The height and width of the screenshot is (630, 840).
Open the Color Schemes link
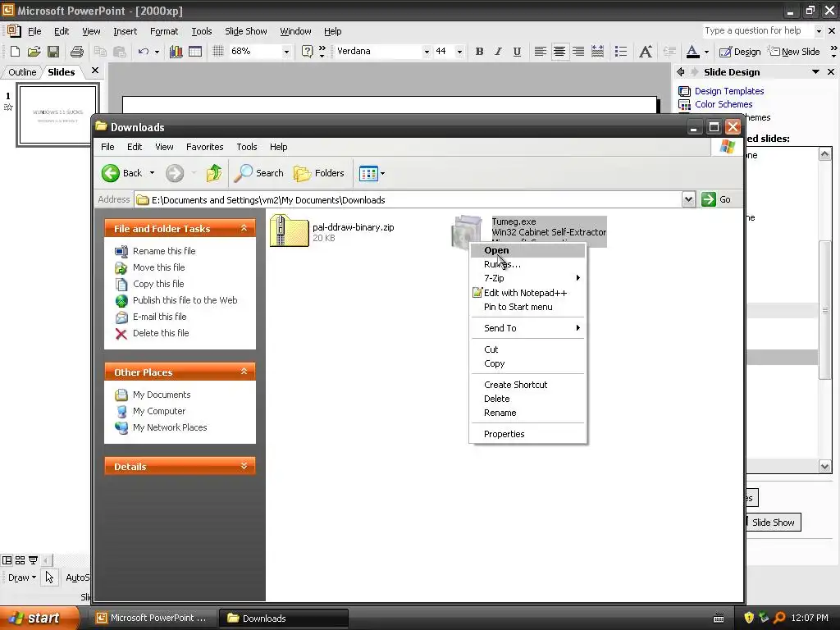(x=724, y=104)
